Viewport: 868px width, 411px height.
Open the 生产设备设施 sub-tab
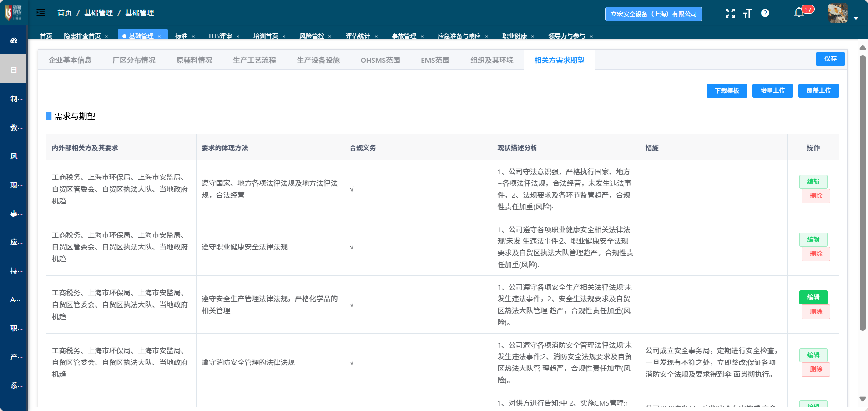pos(318,60)
